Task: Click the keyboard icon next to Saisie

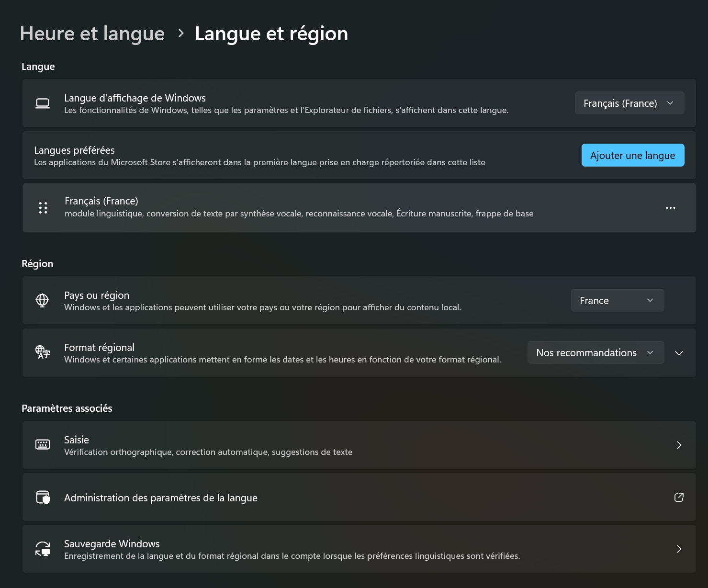Action: click(x=43, y=445)
